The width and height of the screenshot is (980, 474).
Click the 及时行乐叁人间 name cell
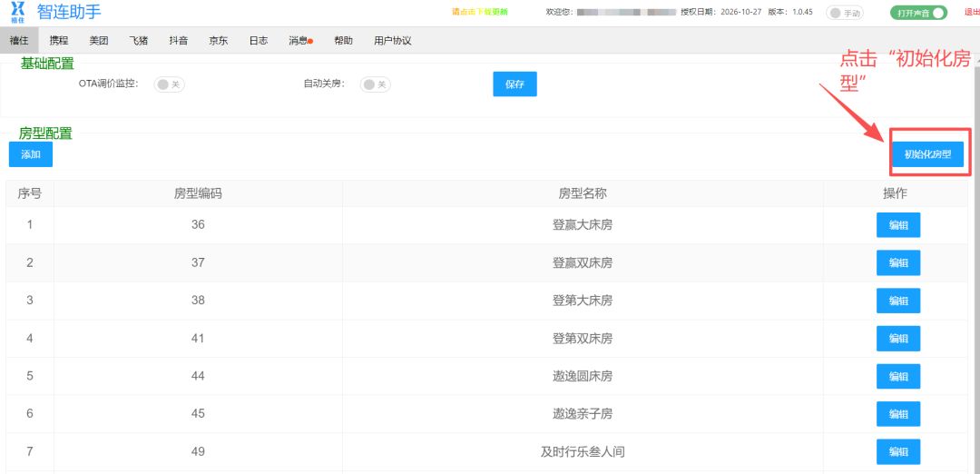tap(583, 451)
